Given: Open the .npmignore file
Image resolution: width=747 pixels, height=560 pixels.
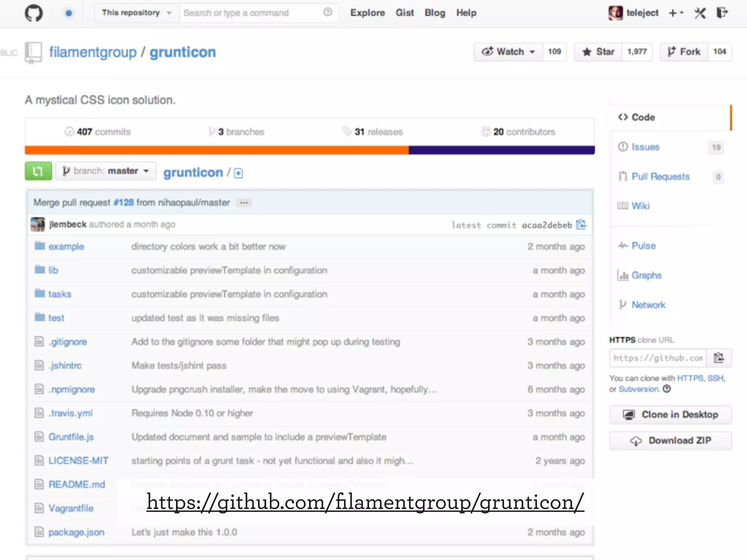Looking at the screenshot, I should coord(72,389).
